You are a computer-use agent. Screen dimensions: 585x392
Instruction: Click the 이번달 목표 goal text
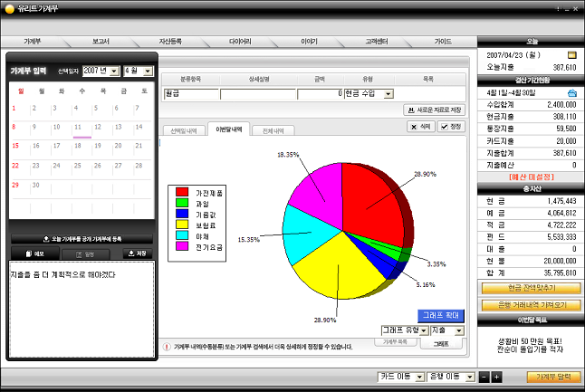pos(530,346)
